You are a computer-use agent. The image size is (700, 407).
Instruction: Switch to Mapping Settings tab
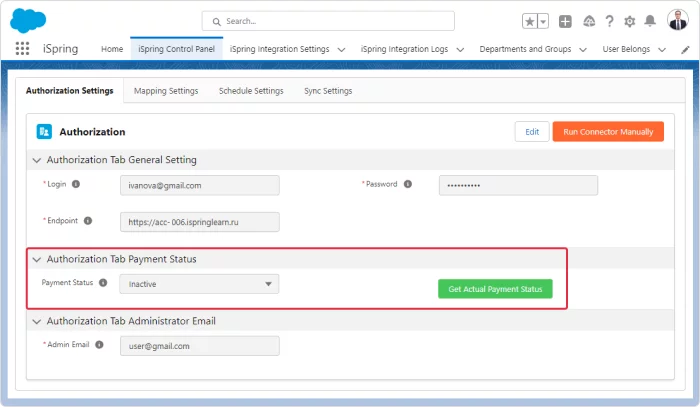(x=166, y=91)
